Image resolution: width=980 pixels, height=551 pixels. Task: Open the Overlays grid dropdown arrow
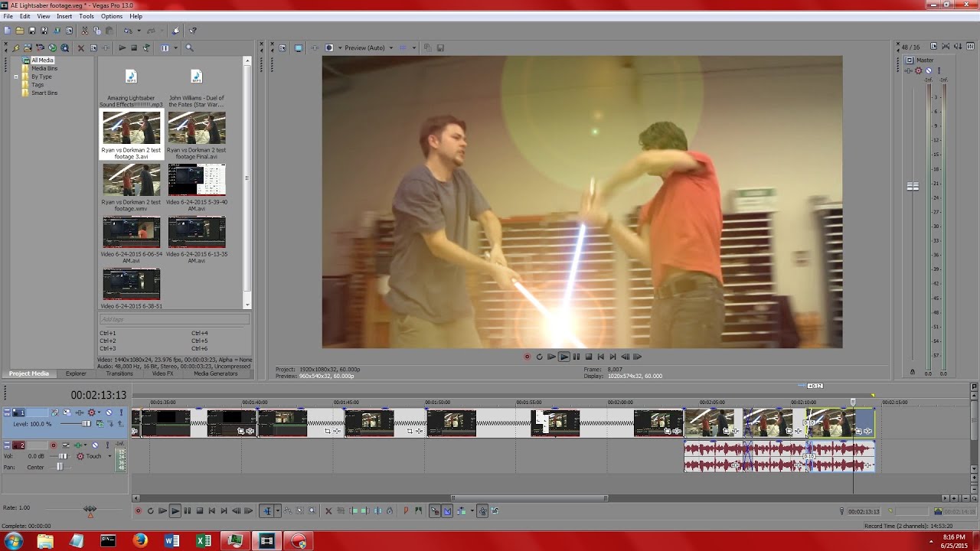pyautogui.click(x=414, y=47)
